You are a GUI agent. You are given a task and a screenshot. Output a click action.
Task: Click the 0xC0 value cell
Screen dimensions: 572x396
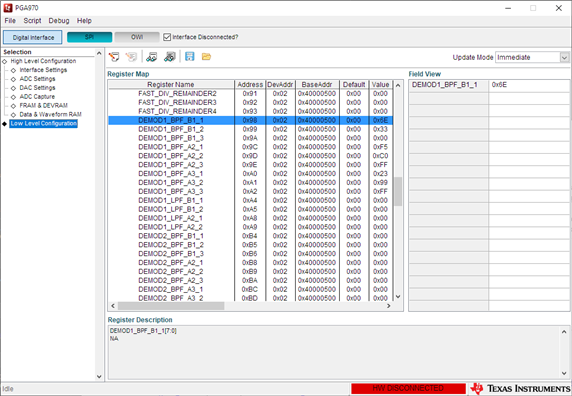380,156
